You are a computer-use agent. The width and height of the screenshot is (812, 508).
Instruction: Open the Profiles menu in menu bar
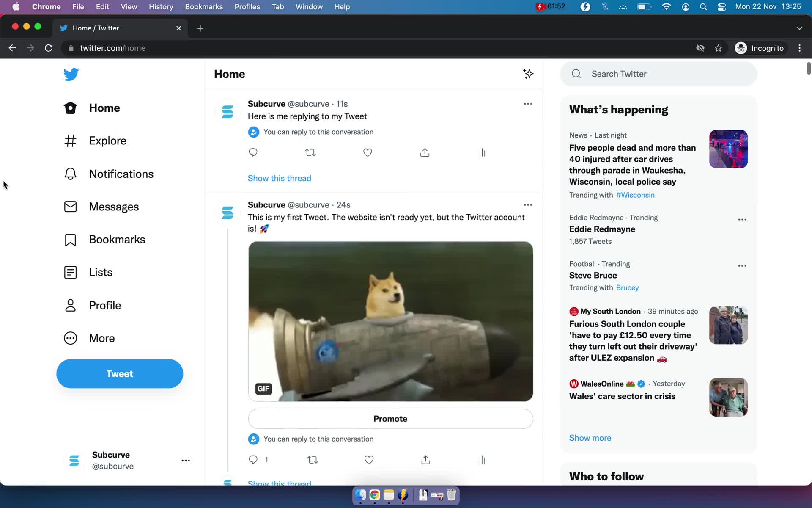(247, 7)
